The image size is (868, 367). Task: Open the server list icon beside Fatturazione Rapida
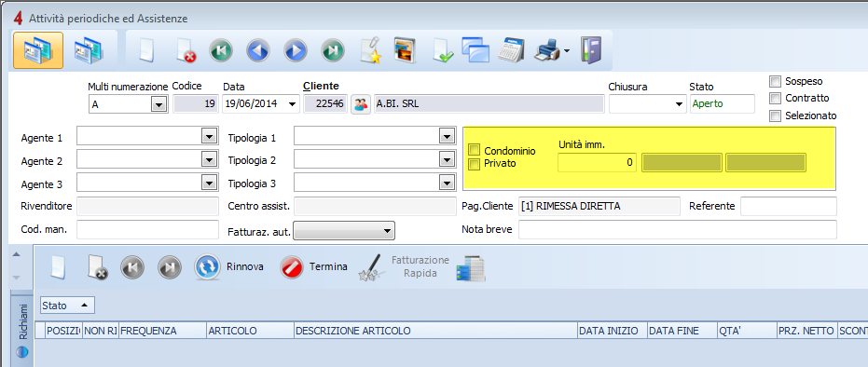pos(471,268)
